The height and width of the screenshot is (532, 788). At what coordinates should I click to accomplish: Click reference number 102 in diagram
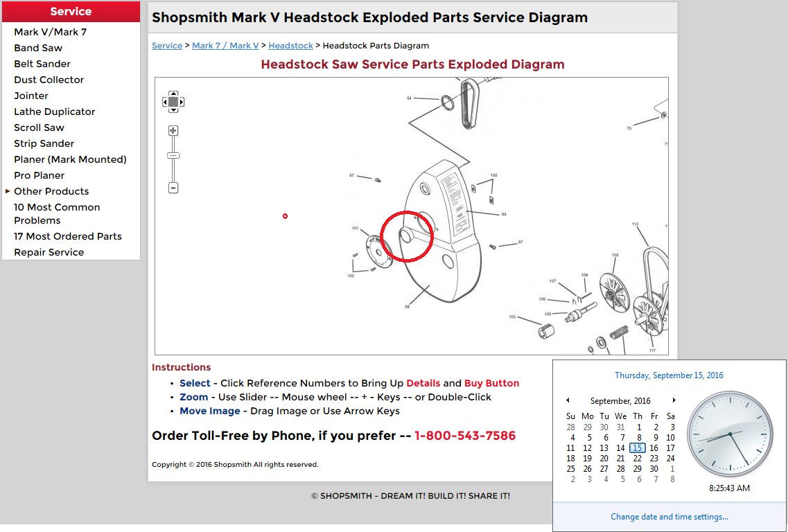coord(351,276)
